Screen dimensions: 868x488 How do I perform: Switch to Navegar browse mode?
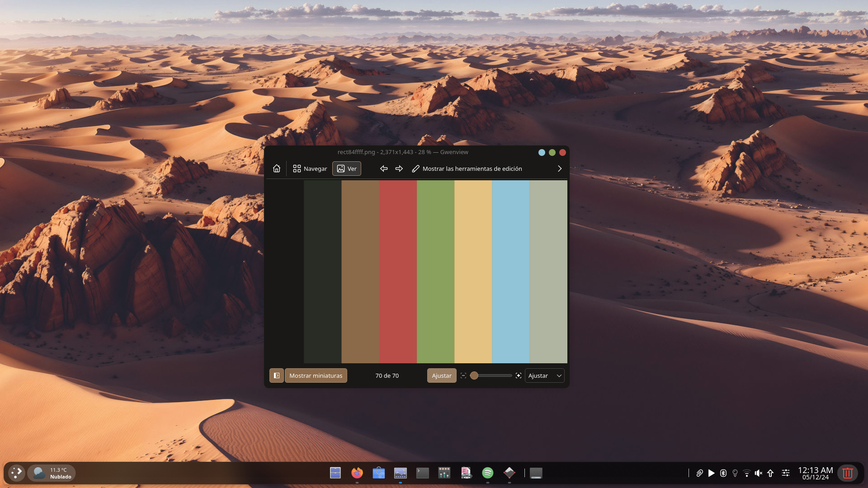[310, 169]
